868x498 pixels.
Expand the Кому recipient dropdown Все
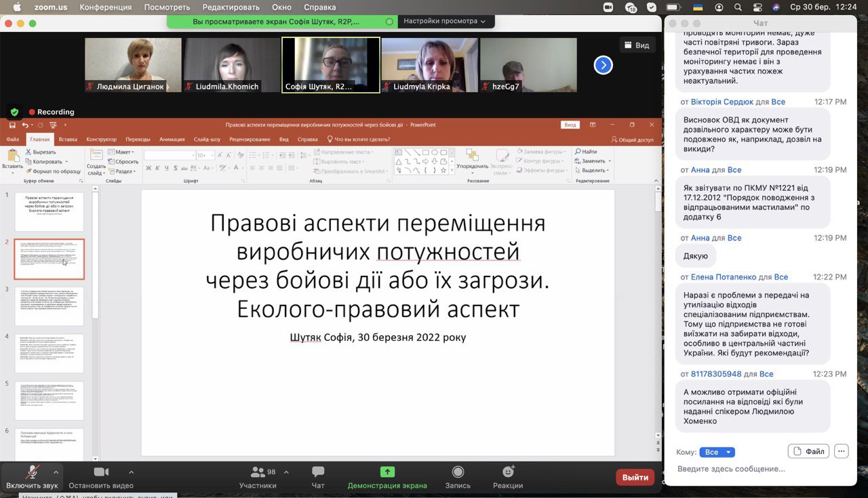pyautogui.click(x=717, y=452)
